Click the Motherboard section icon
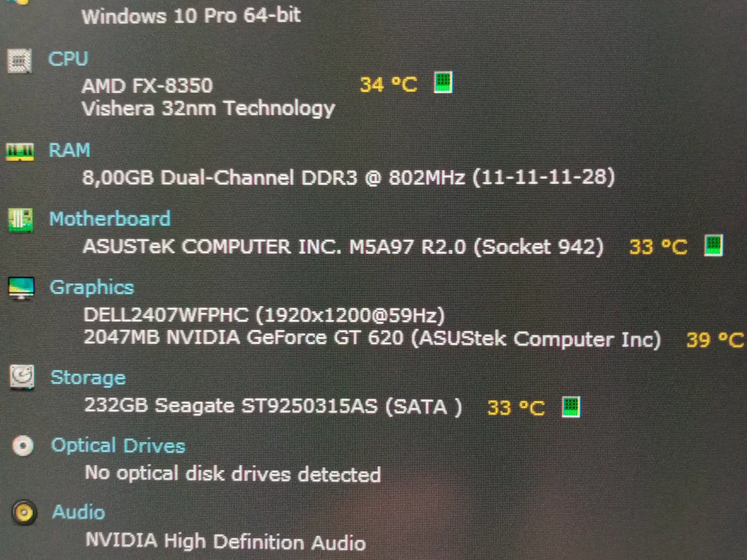Screen dimensions: 747x560 pos(20,220)
